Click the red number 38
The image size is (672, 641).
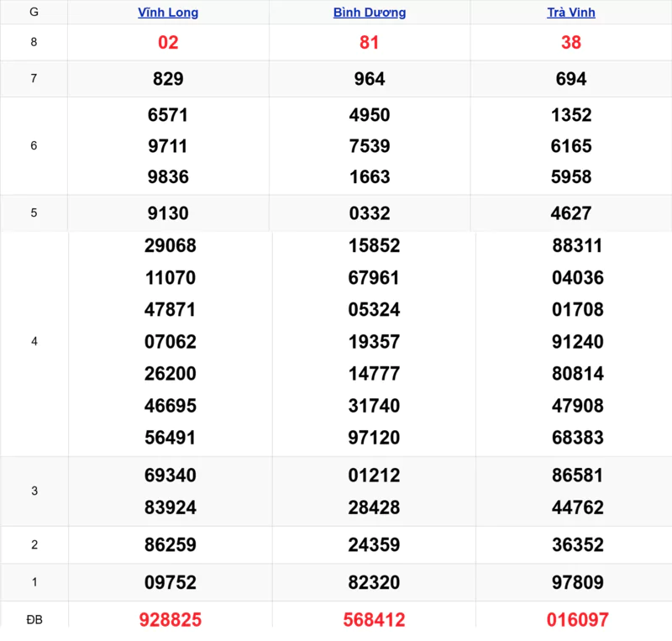(571, 43)
